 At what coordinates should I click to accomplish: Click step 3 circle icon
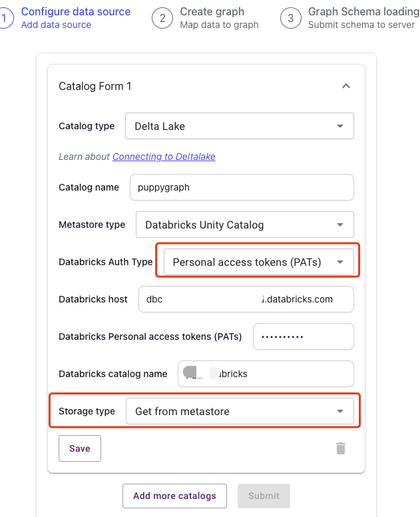(291, 18)
